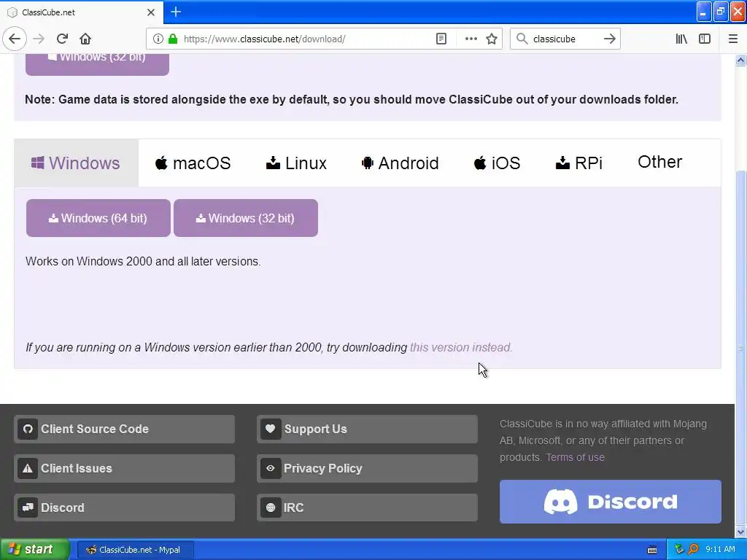
Task: Switch to the macOS platform tab
Action: (x=193, y=163)
